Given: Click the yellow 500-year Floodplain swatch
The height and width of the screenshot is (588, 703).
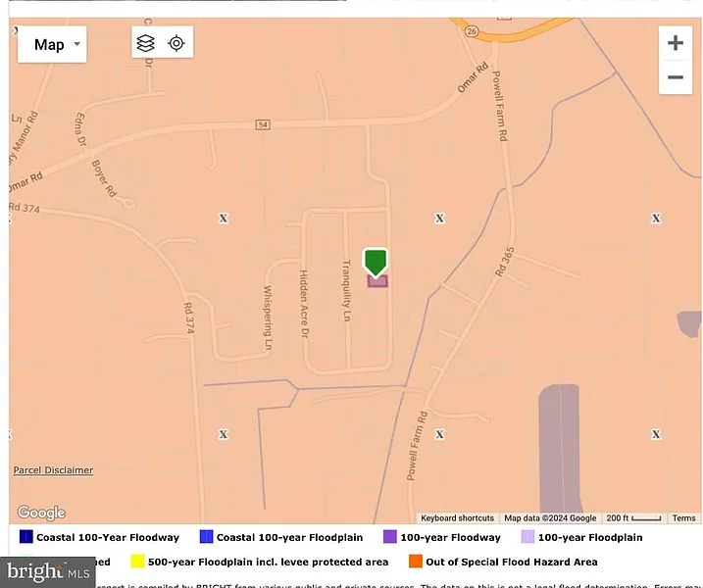Looking at the screenshot, I should point(137,563).
